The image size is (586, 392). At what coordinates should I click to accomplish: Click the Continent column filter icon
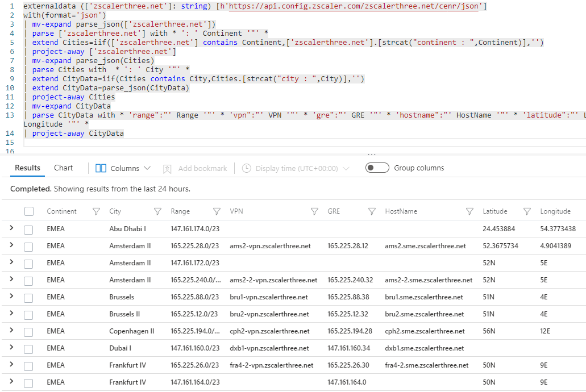click(96, 211)
